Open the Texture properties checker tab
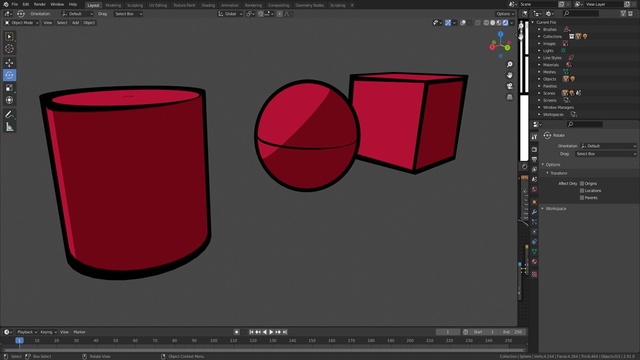 [534, 274]
